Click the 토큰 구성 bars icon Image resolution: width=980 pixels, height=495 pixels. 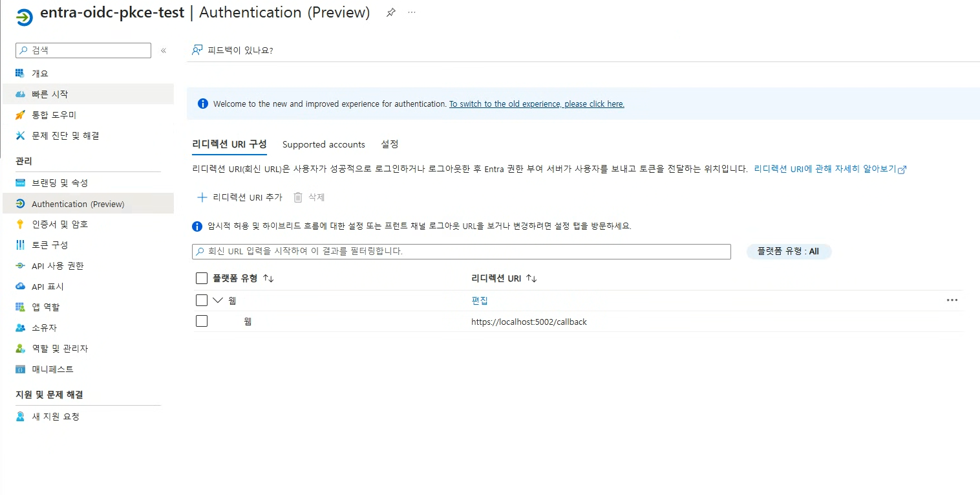(20, 245)
